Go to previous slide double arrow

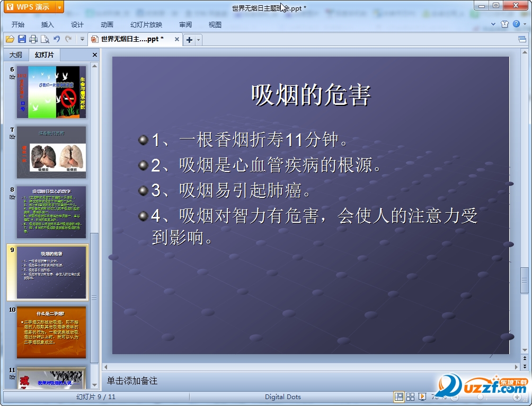(x=525, y=358)
